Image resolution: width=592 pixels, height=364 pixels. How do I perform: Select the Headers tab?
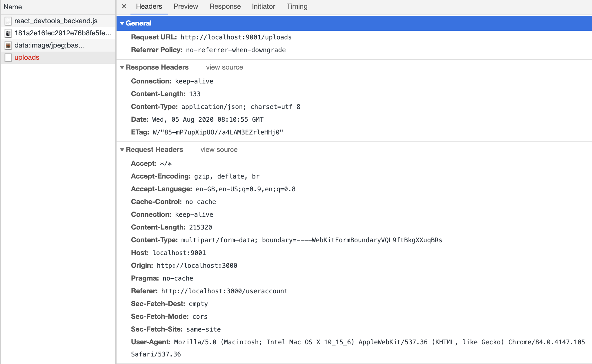click(x=149, y=6)
